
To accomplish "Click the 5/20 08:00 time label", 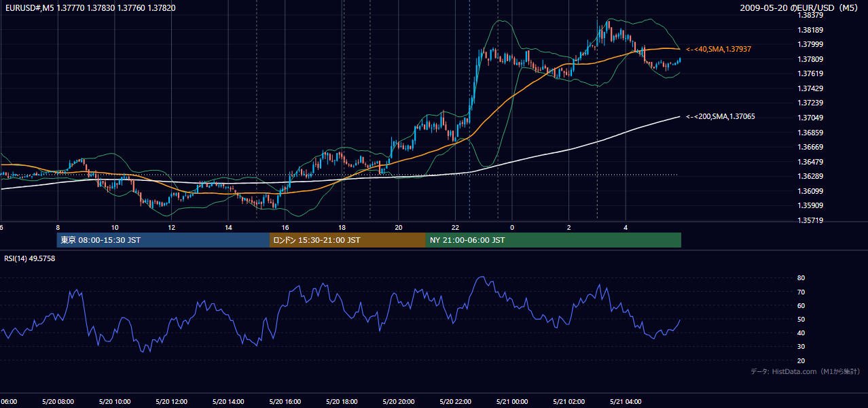I will click(x=58, y=402).
